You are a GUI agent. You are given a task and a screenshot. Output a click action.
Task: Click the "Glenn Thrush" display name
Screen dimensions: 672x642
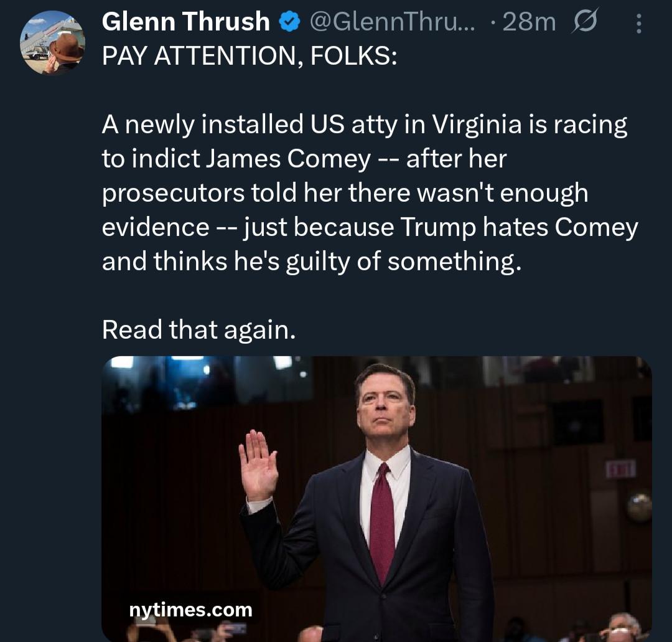185,23
